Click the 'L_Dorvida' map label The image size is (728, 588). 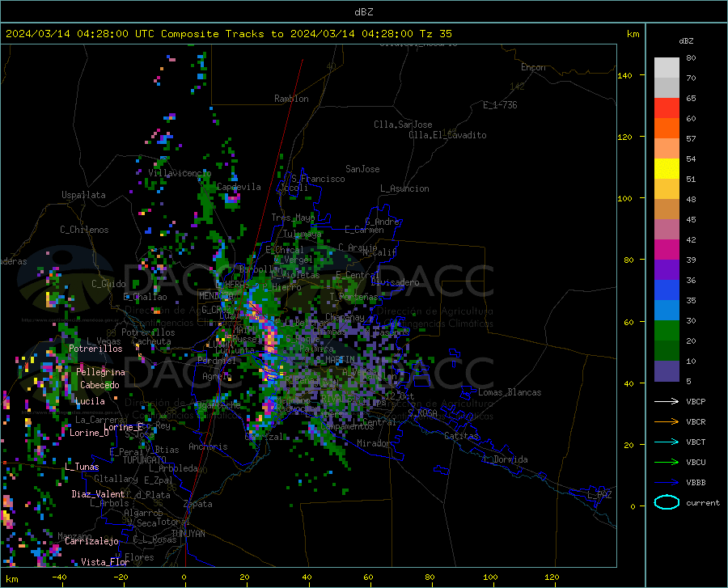(x=505, y=459)
